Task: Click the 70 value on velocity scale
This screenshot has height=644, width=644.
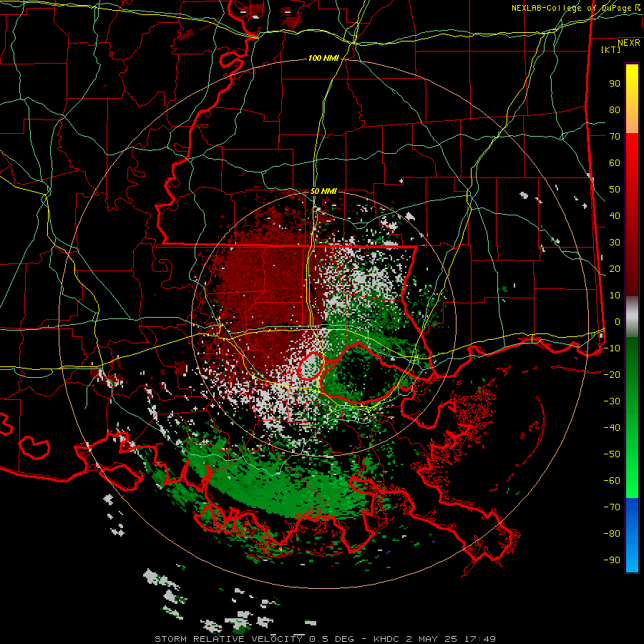Action: pyautogui.click(x=615, y=137)
